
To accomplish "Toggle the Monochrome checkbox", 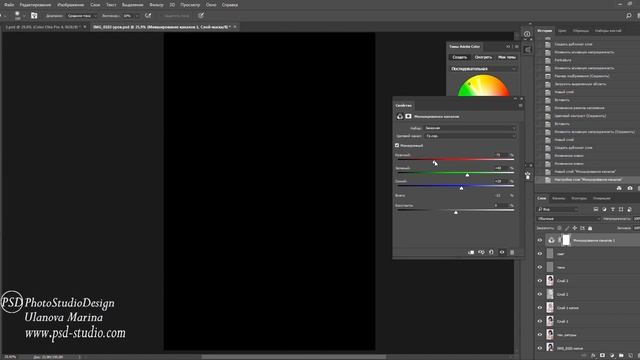I will [397, 145].
